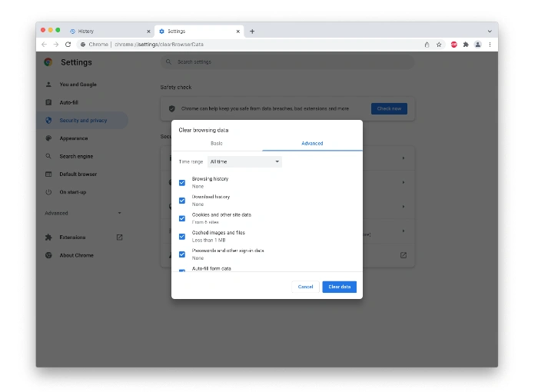Click the profile avatar icon in toolbar
The height and width of the screenshot is (392, 538).
477,45
